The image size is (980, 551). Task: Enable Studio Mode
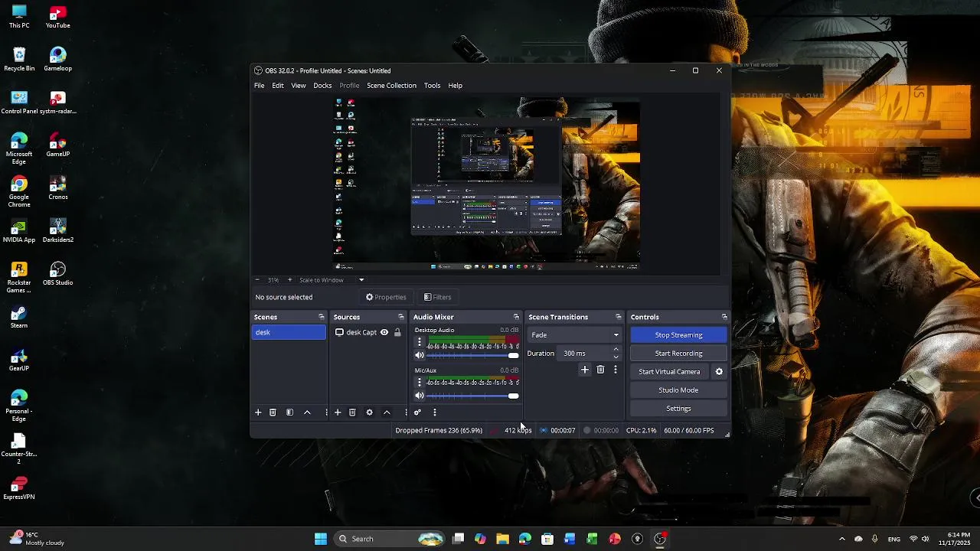point(678,390)
